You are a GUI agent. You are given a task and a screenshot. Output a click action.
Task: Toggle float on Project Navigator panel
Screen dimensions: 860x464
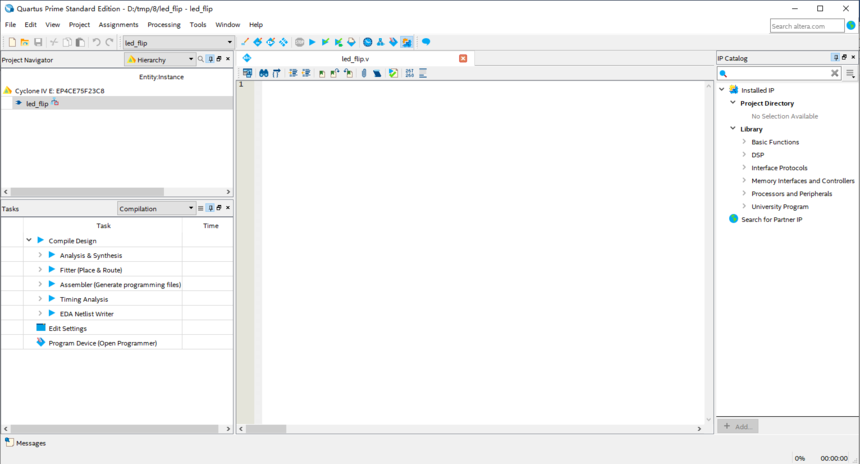[x=219, y=59]
